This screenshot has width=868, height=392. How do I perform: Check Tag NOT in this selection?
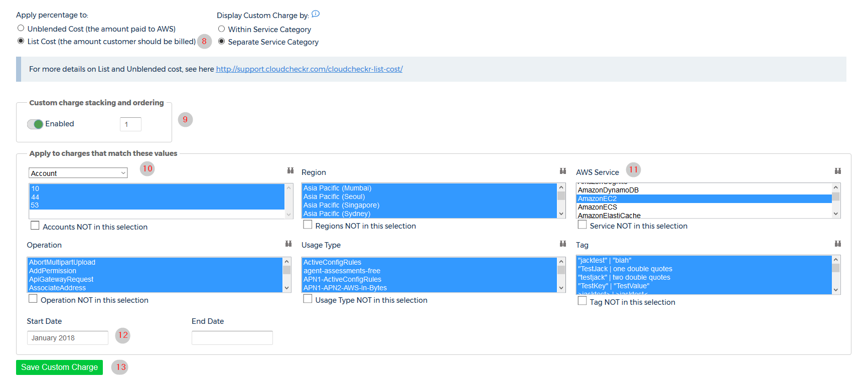(x=582, y=301)
